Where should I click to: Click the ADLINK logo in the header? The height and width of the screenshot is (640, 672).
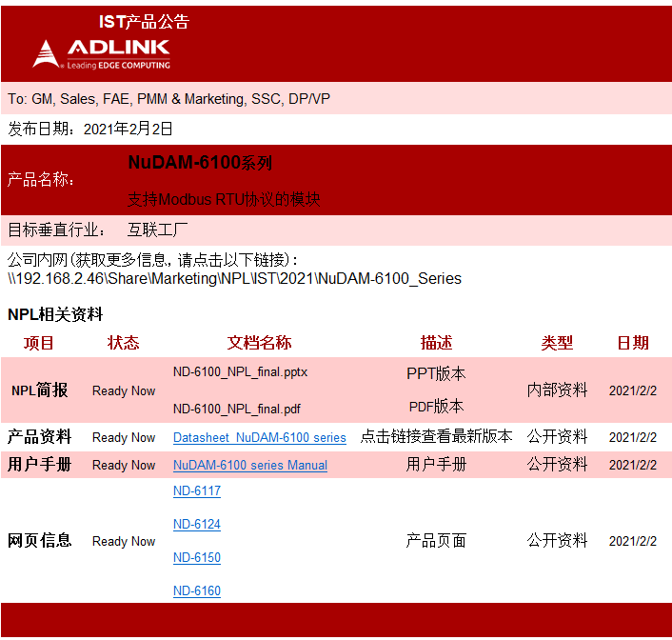(101, 53)
